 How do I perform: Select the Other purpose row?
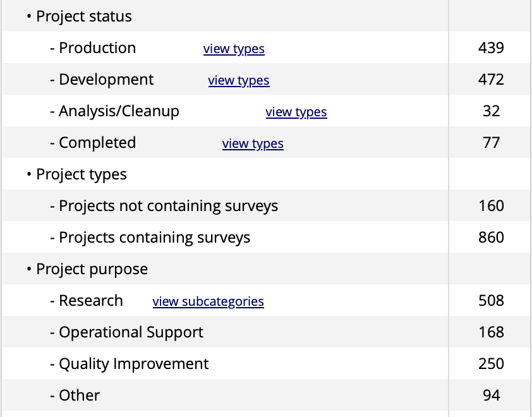(x=79, y=396)
